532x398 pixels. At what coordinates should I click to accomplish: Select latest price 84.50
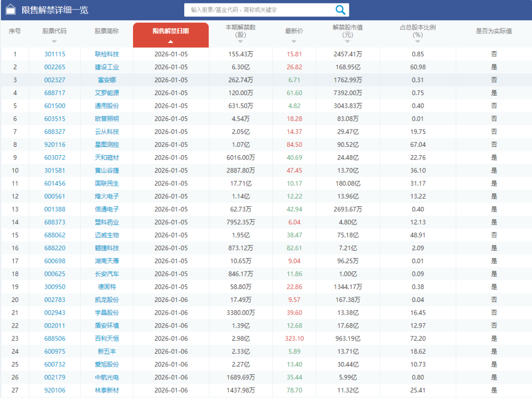coord(294,144)
